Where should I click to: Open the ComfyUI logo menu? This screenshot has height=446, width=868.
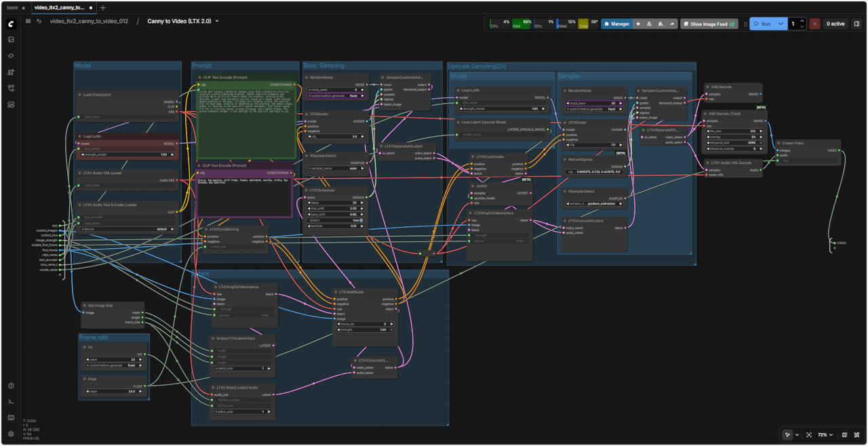tap(11, 24)
